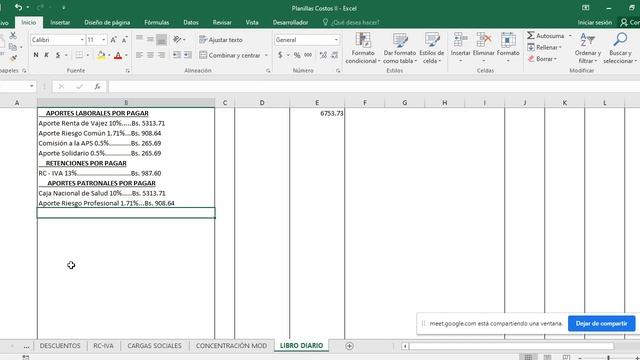Click the zoom slider in status bar
Image resolution: width=640 pixels, height=360 pixels.
click(608, 358)
